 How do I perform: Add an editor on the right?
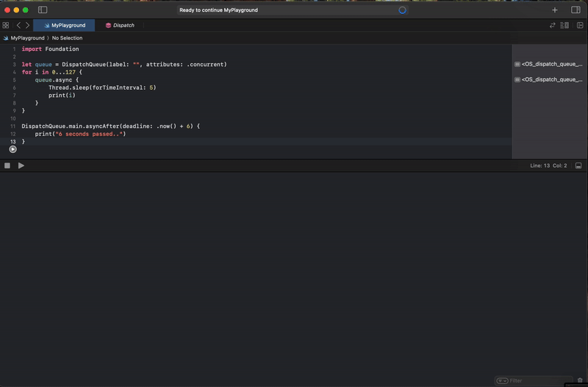click(580, 25)
